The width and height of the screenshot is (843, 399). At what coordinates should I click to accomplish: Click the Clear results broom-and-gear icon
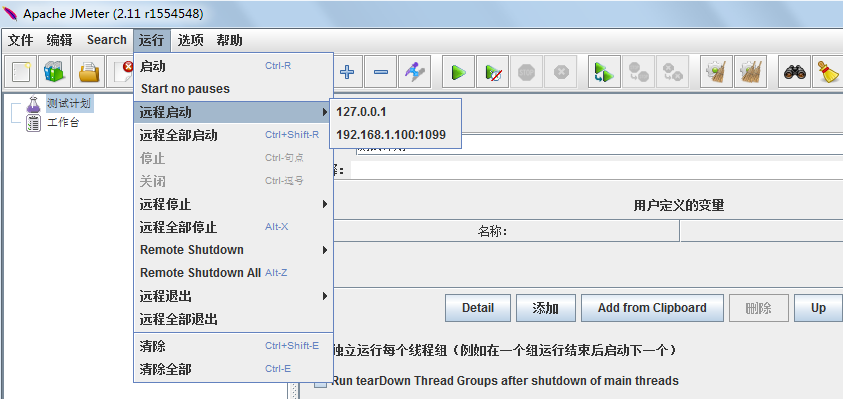coord(717,72)
